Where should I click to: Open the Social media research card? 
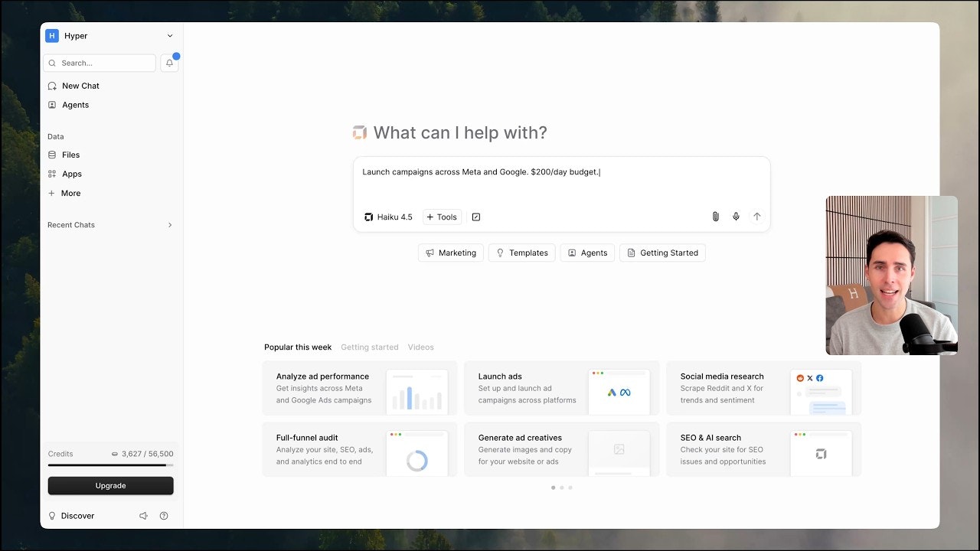click(764, 388)
